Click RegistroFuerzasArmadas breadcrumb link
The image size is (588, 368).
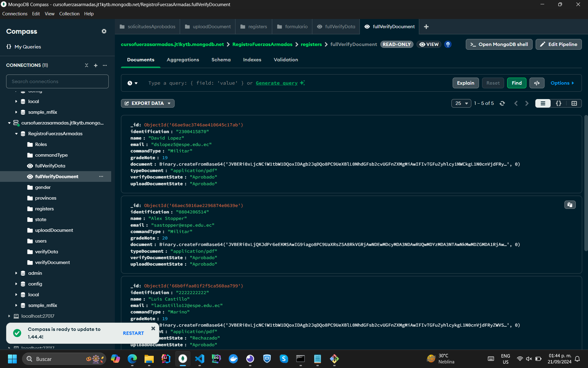click(262, 44)
